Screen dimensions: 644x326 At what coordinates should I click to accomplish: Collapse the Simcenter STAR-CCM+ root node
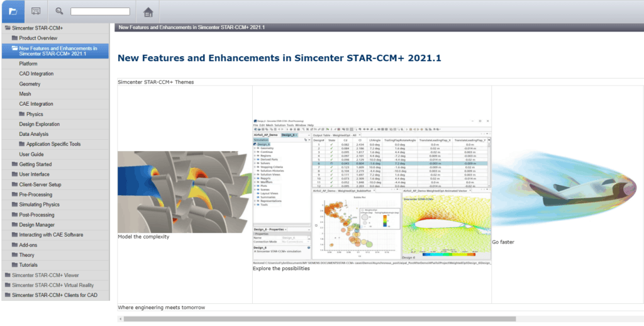coord(7,28)
